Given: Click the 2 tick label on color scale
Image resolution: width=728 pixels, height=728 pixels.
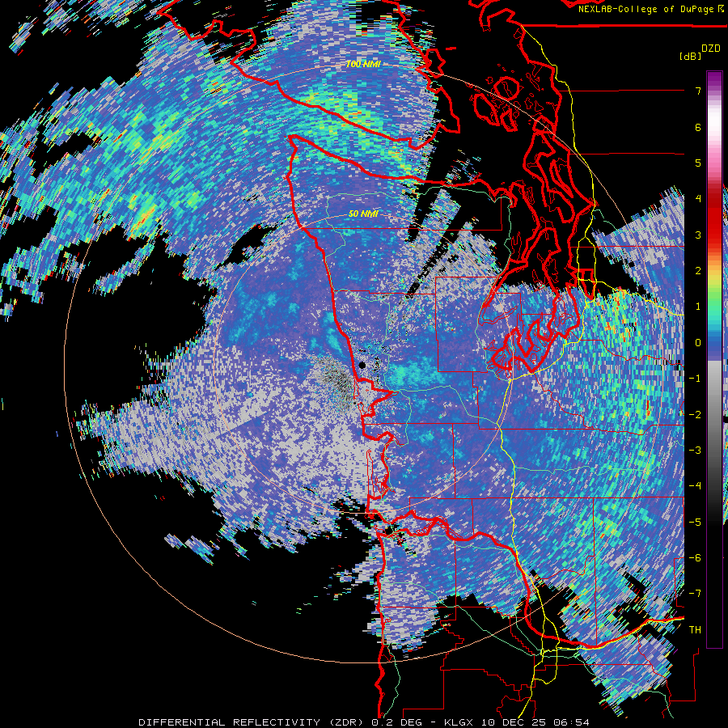Looking at the screenshot, I should (x=698, y=270).
